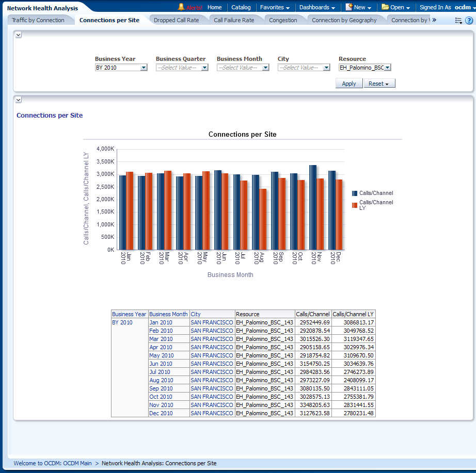Viewport: 476px width, 473px height.
Task: Click the Nov 2010 Calls/Channel blue bar
Action: pyautogui.click(x=313, y=207)
